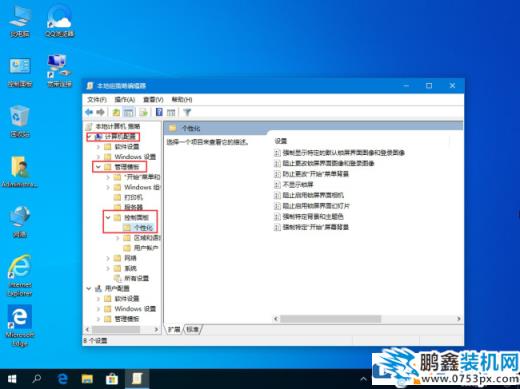The width and height of the screenshot is (520, 389).
Task: Open Help via the blue question-mark icon
Action: (x=159, y=112)
